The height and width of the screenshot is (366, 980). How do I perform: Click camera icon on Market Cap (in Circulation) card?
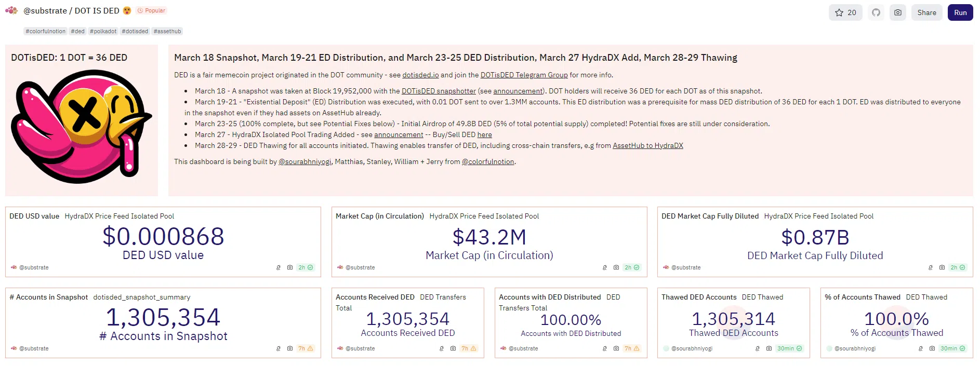[616, 268]
